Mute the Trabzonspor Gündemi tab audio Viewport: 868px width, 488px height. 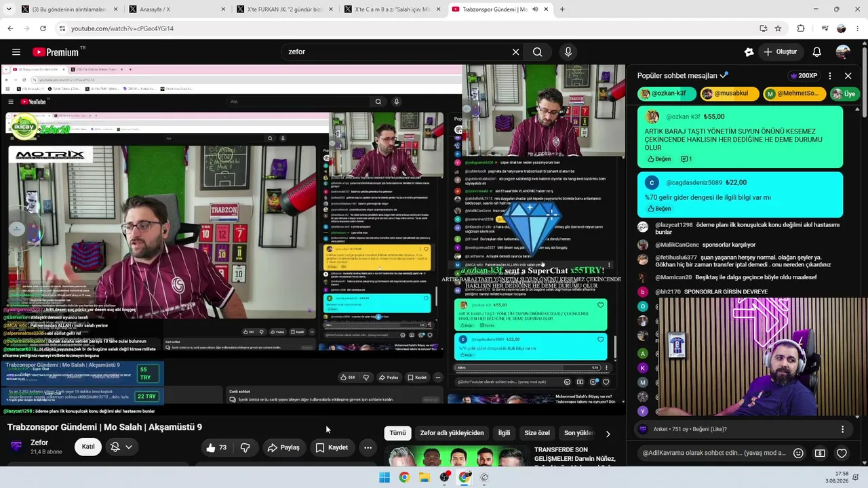pyautogui.click(x=536, y=9)
